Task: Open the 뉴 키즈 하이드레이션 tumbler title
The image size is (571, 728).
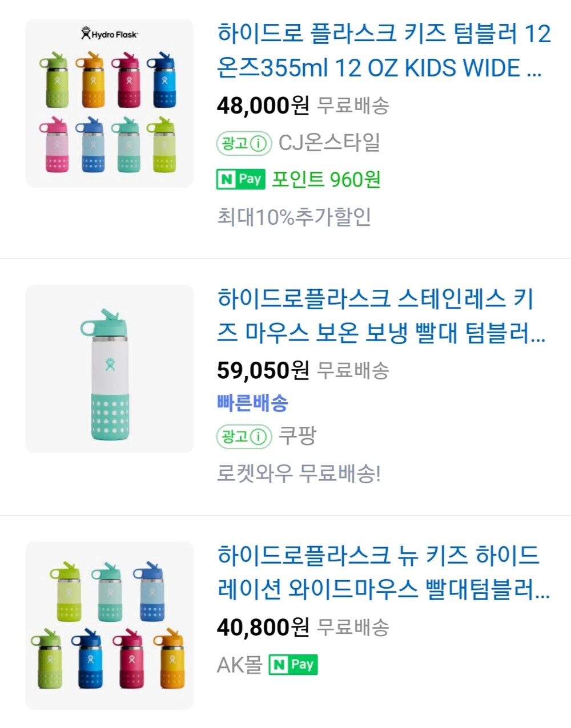Action: (x=383, y=572)
